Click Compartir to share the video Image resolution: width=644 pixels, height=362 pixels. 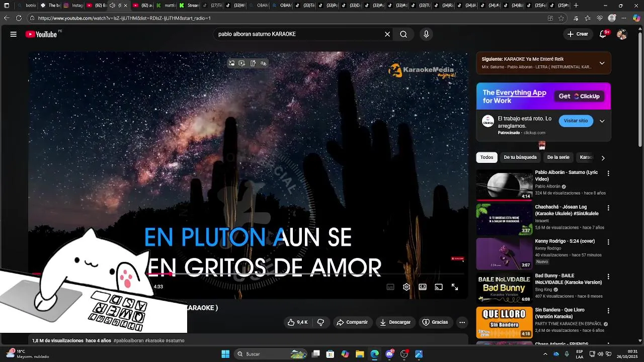352,322
